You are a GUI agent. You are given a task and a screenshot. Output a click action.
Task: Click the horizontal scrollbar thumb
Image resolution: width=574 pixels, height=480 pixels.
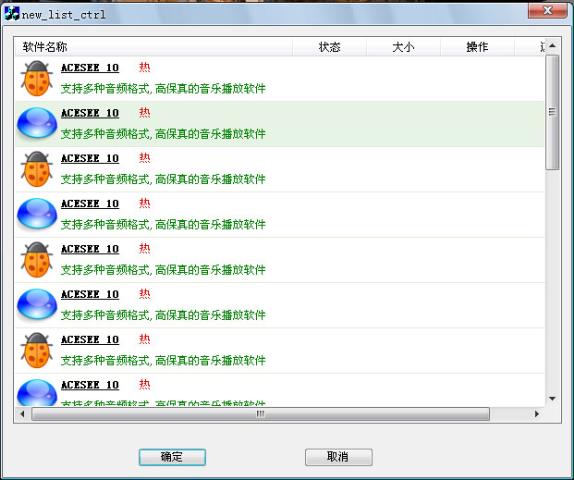point(260,414)
